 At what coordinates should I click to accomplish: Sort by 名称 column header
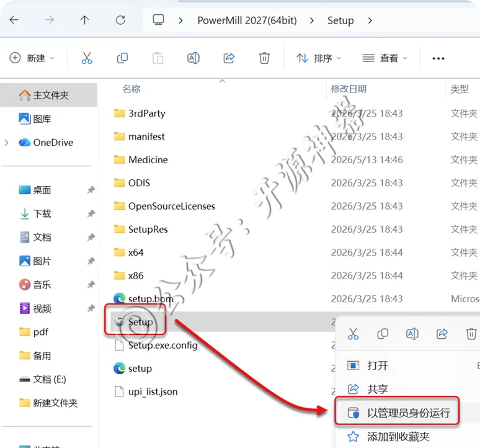[x=131, y=89]
